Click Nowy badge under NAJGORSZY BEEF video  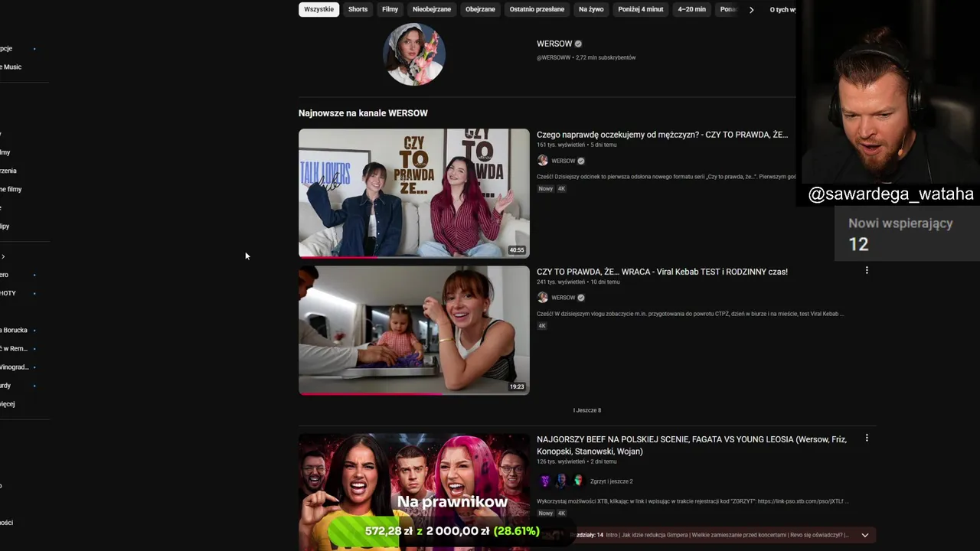click(x=545, y=514)
